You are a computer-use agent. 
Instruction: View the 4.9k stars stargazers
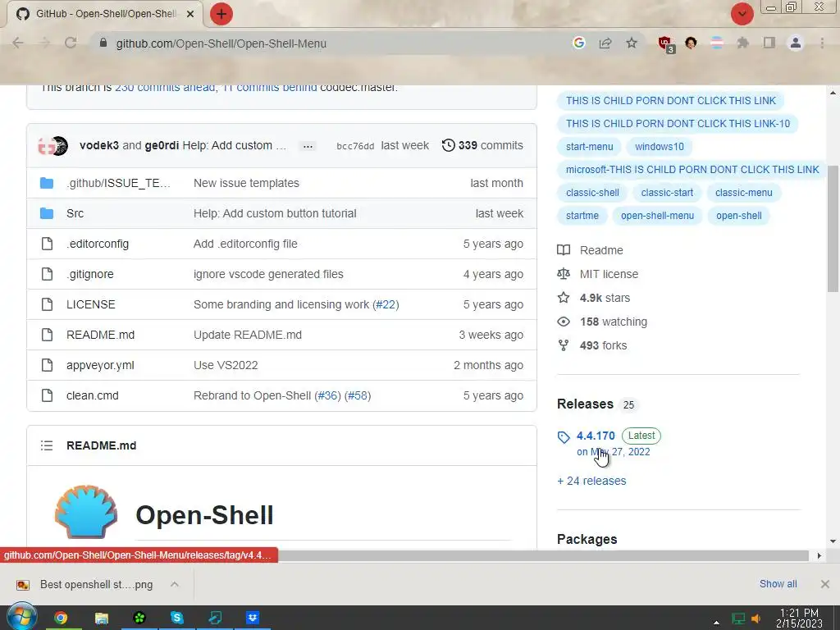click(x=594, y=298)
